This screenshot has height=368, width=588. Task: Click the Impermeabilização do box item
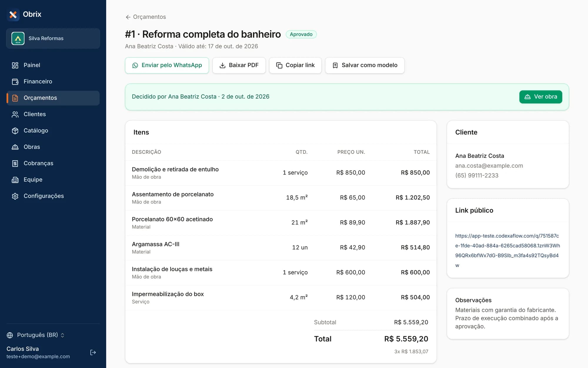tap(281, 298)
